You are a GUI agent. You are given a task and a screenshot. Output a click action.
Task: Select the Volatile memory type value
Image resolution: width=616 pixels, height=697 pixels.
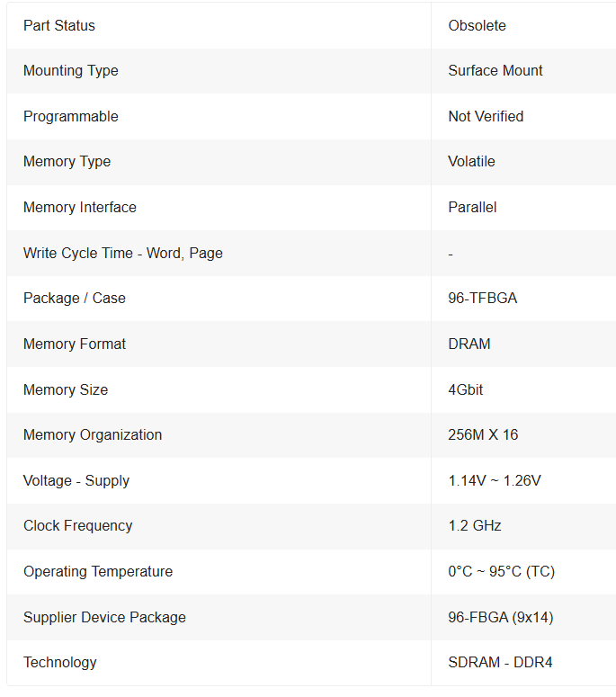471,161
